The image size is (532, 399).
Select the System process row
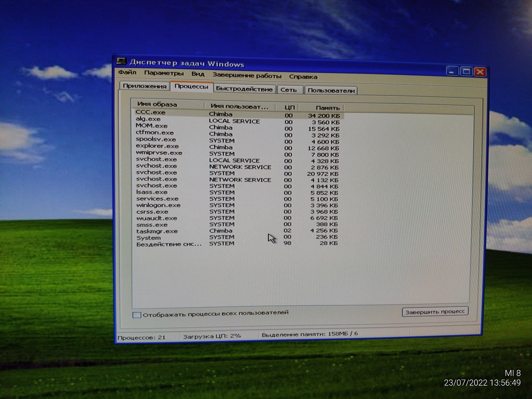click(x=237, y=237)
